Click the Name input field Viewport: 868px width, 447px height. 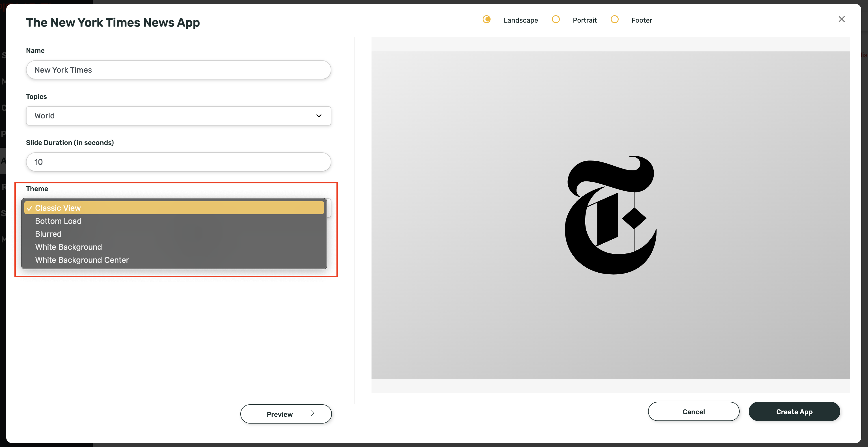tap(179, 70)
